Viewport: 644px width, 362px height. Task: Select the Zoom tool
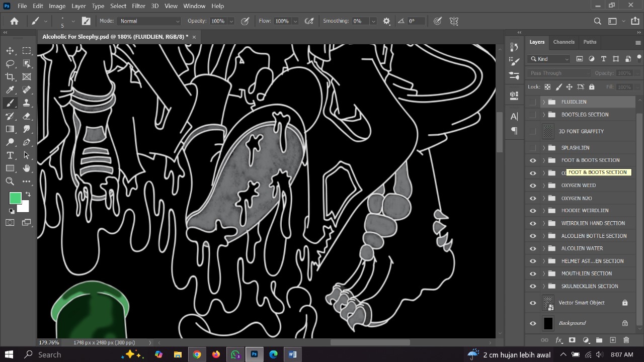coord(10,181)
